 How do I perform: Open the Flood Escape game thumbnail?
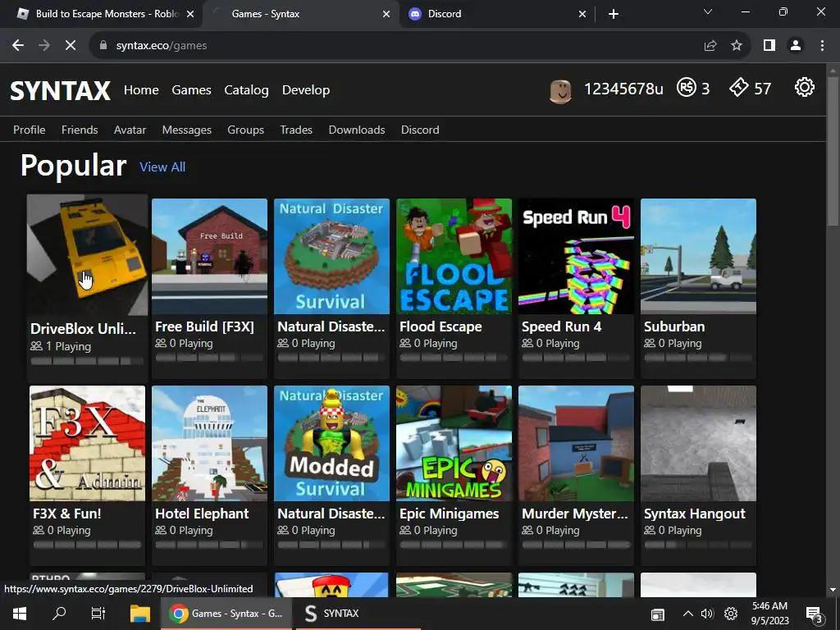tap(454, 256)
